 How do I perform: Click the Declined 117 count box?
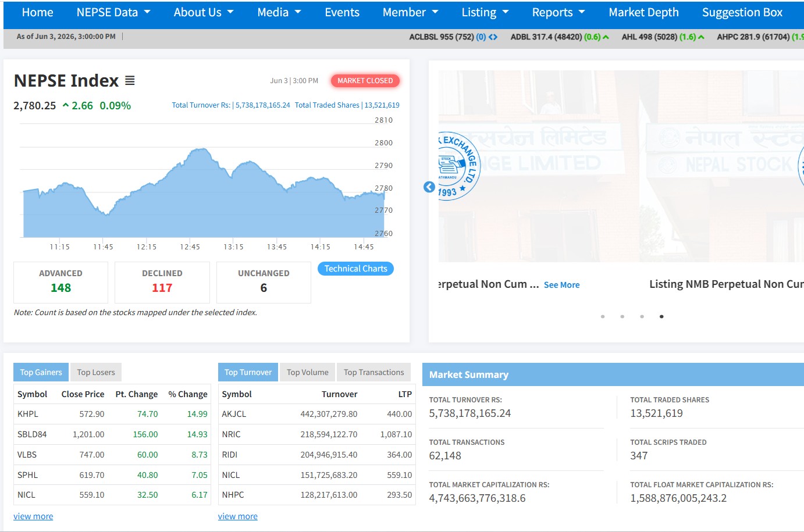(x=162, y=282)
